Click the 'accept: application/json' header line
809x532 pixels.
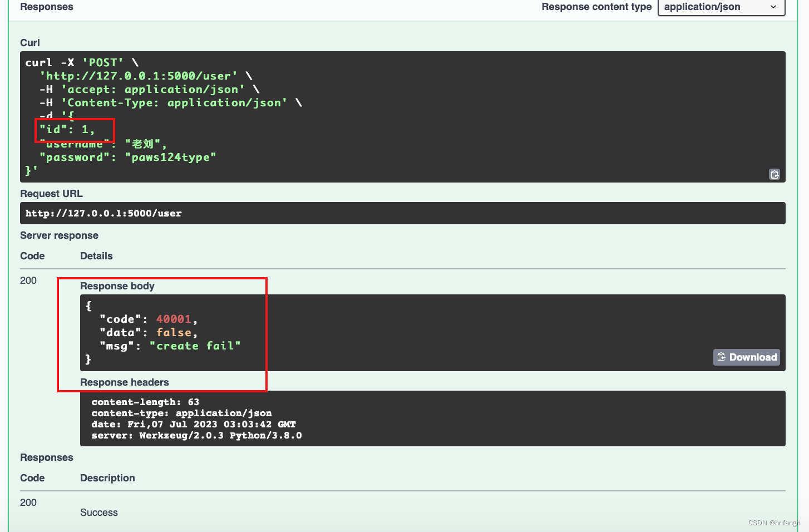coord(149,89)
